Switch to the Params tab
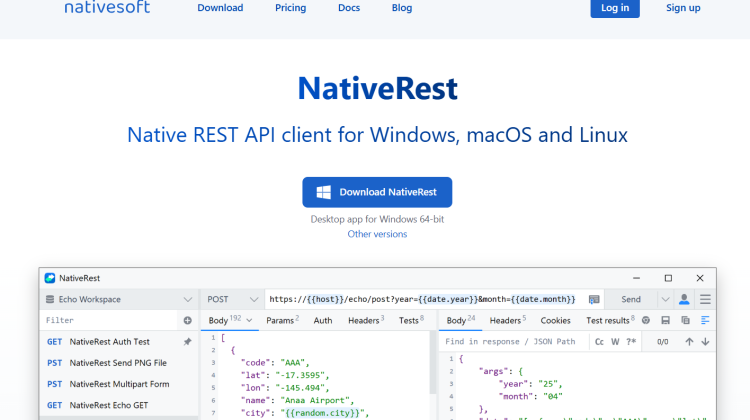 coord(282,320)
